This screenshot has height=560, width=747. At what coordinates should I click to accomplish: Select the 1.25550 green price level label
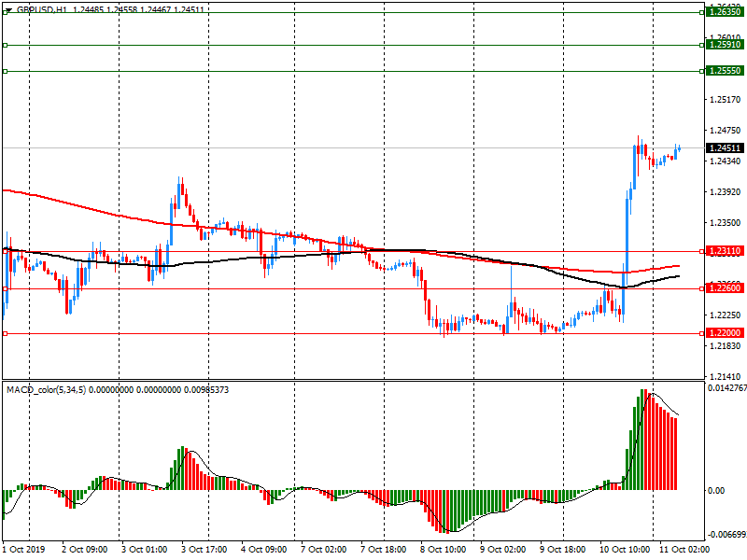[725, 71]
